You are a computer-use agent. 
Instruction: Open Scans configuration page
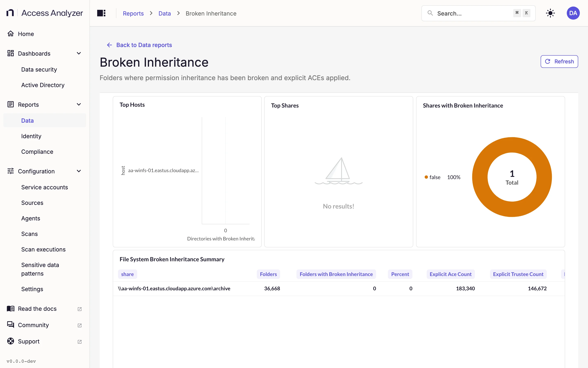pos(29,234)
